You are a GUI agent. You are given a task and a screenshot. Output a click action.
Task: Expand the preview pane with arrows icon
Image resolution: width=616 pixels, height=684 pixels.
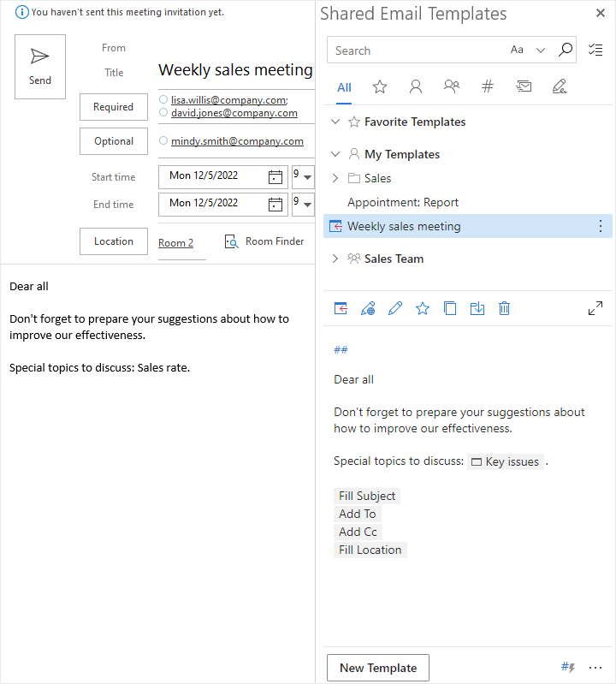pyautogui.click(x=595, y=308)
